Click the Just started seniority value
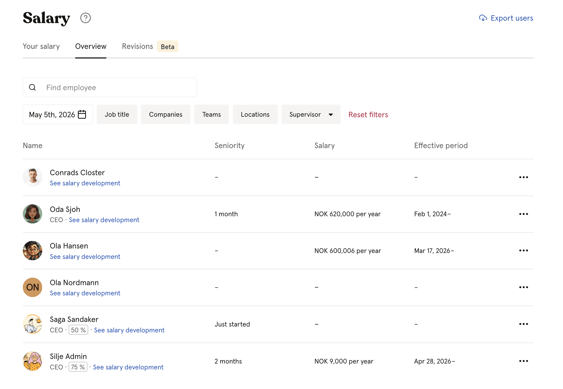The height and width of the screenshot is (389, 563). pos(232,324)
